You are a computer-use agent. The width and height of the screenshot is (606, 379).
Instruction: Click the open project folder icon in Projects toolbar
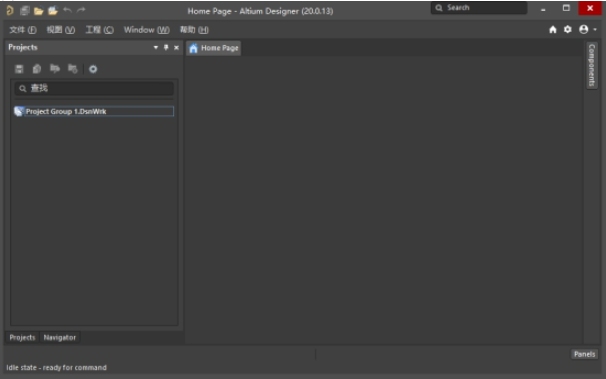[55, 69]
